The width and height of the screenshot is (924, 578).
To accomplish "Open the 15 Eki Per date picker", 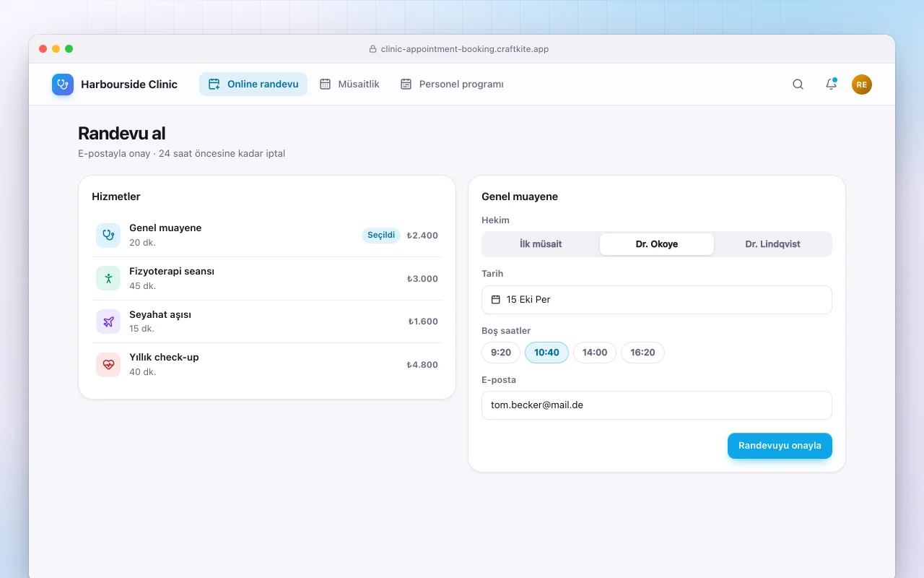I will (x=657, y=300).
